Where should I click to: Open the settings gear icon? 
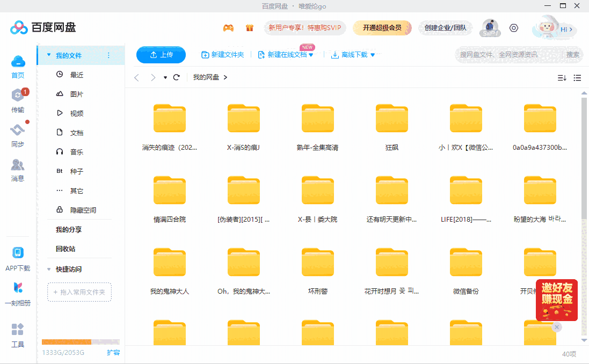coord(513,28)
